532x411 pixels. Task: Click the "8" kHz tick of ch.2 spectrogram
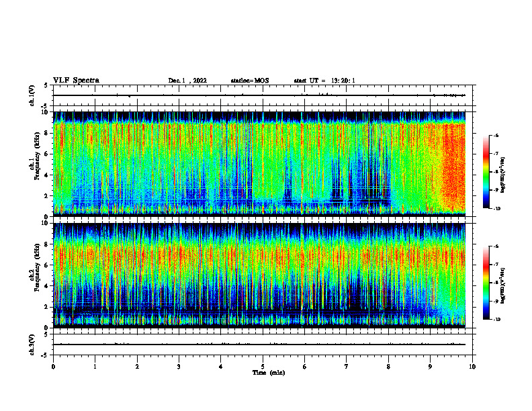point(47,244)
